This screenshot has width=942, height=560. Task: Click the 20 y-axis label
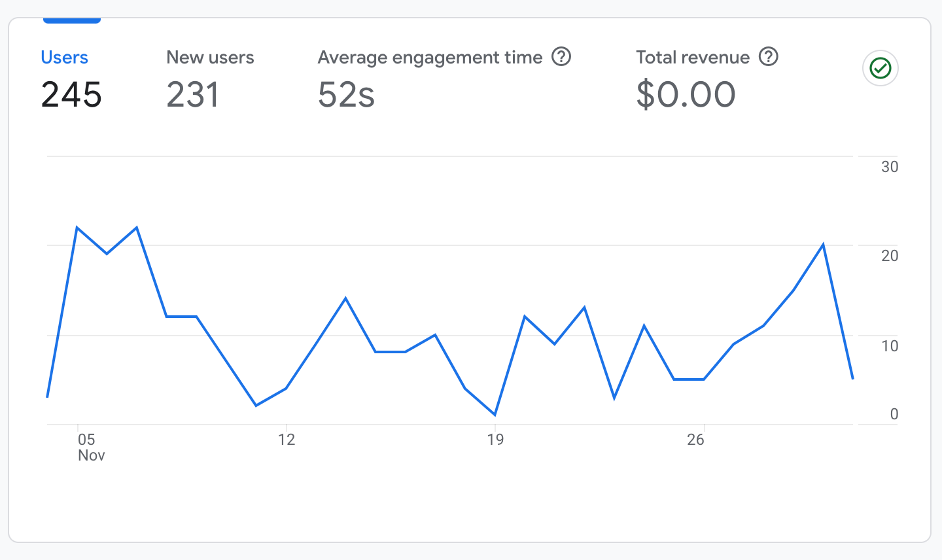pos(889,256)
